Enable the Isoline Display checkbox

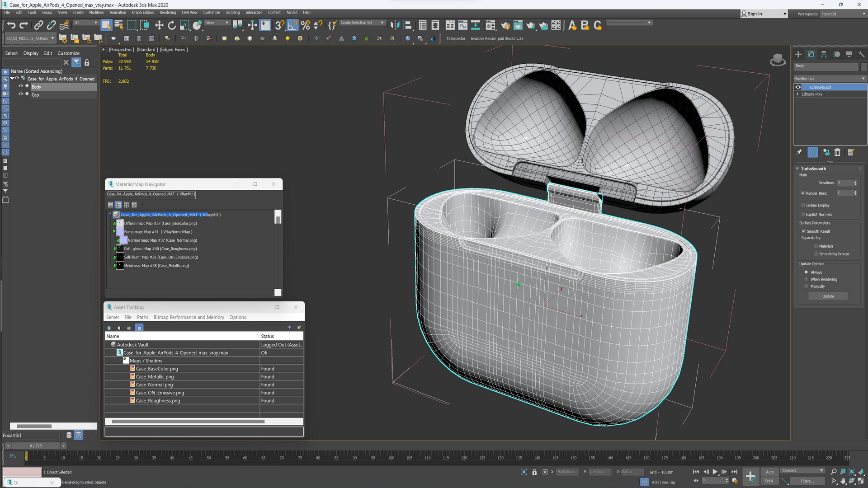(x=803, y=205)
